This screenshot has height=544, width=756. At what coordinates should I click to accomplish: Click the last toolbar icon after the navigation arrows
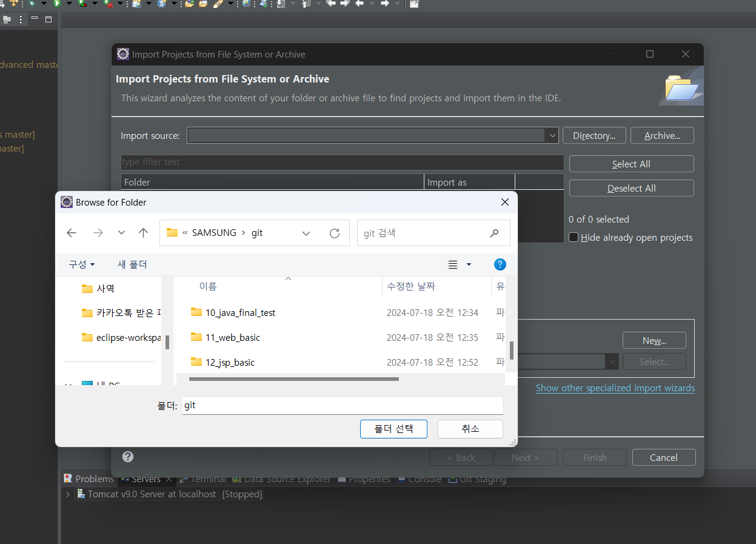click(x=414, y=4)
